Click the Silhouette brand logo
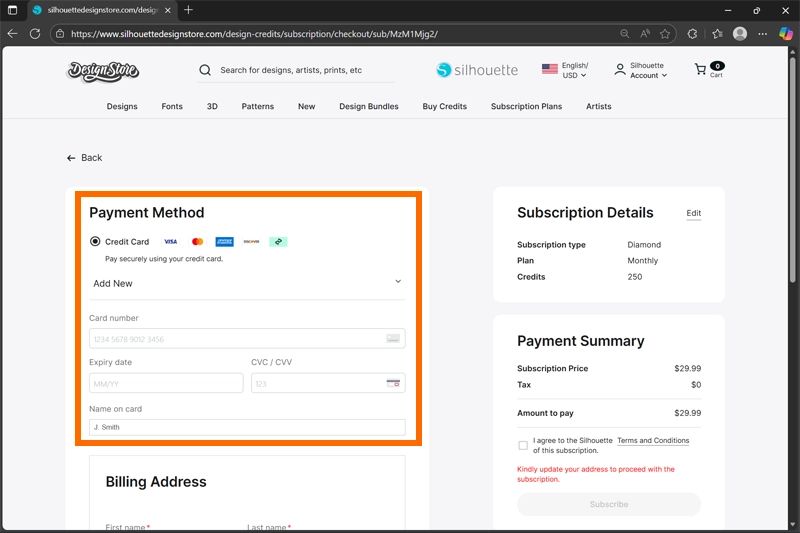The image size is (800, 533). coord(477,70)
